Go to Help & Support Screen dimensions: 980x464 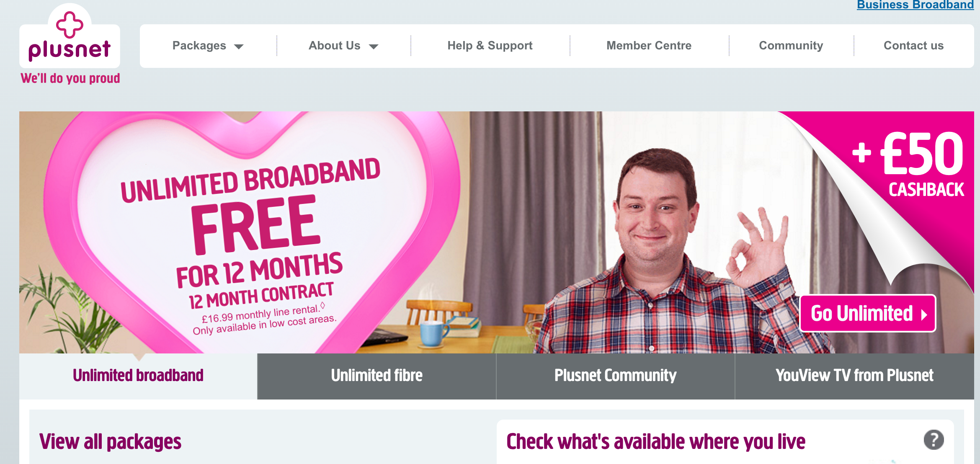pos(490,46)
